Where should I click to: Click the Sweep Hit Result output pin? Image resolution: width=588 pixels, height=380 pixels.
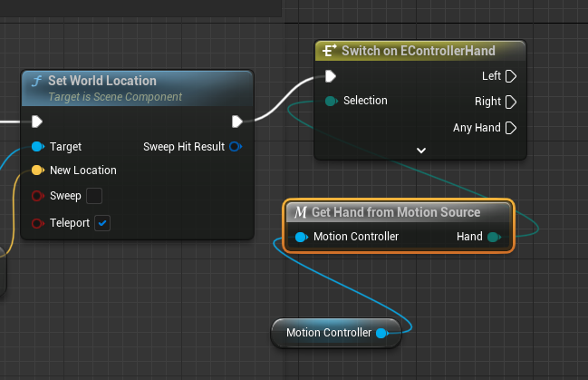(x=236, y=146)
